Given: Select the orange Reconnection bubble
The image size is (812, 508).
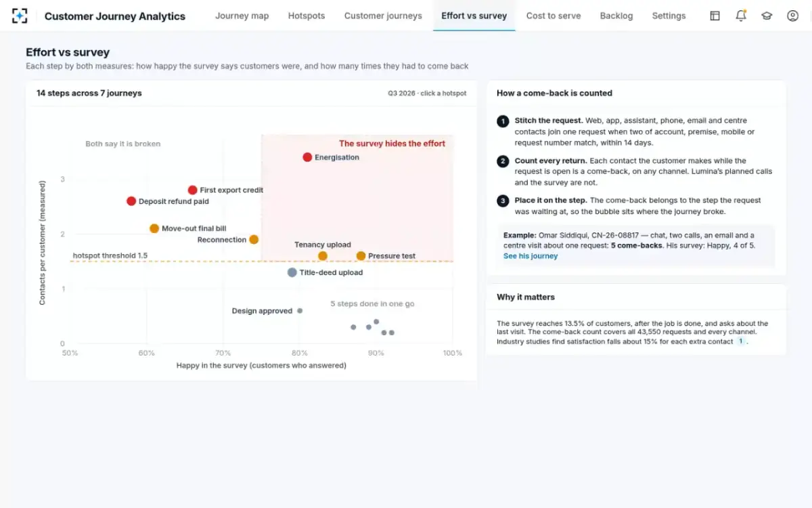Looking at the screenshot, I should pos(254,240).
